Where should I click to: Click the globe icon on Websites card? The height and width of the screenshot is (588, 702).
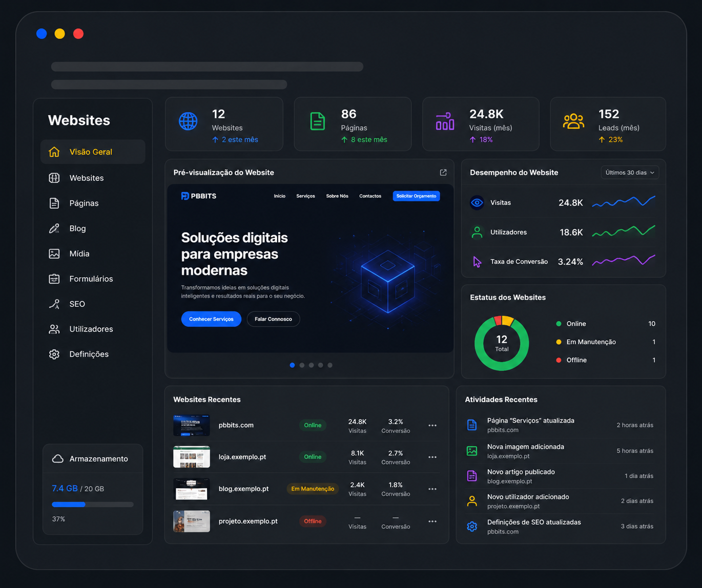(188, 121)
